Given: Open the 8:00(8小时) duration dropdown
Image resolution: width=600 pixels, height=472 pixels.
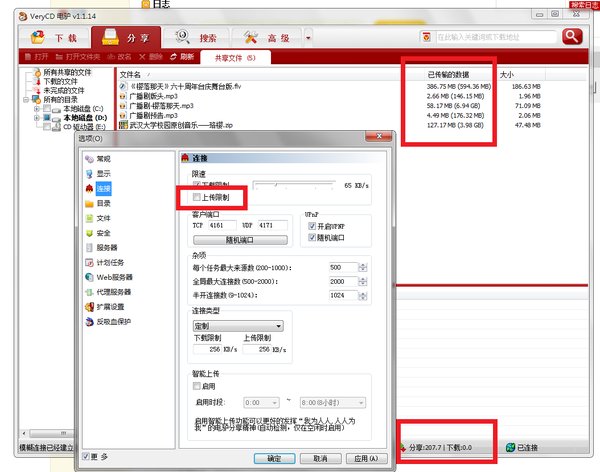Looking at the screenshot, I should (x=333, y=403).
